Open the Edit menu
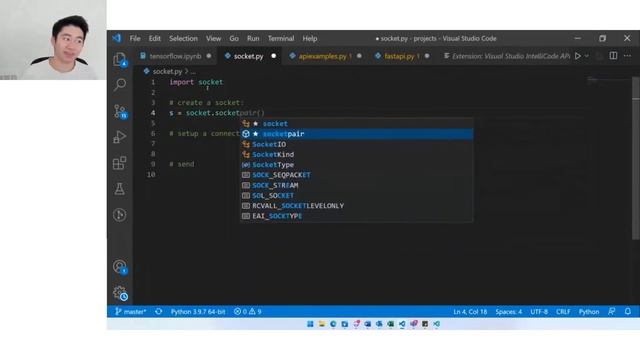 coord(155,38)
